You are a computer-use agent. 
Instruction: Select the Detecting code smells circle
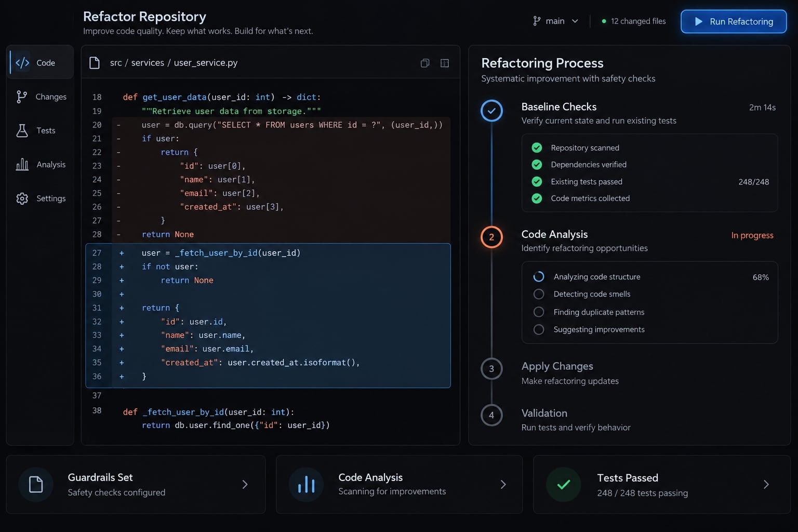pyautogui.click(x=539, y=294)
